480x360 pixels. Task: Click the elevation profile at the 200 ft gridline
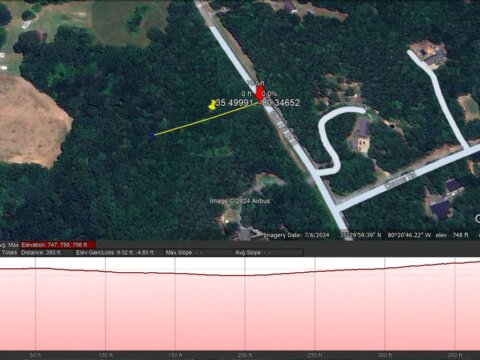[x=245, y=275]
